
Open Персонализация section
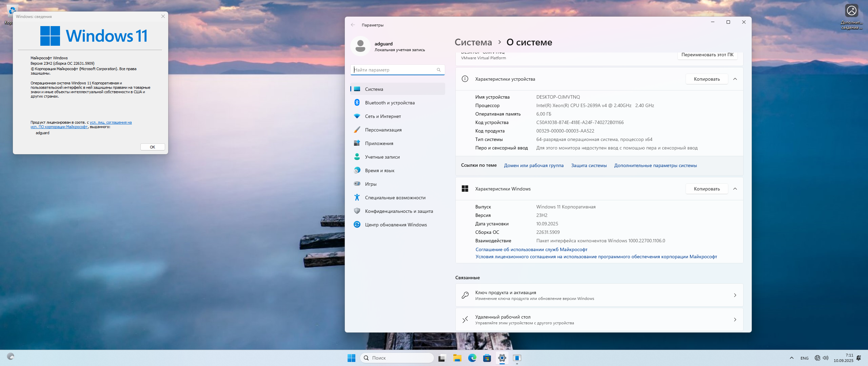point(397,130)
